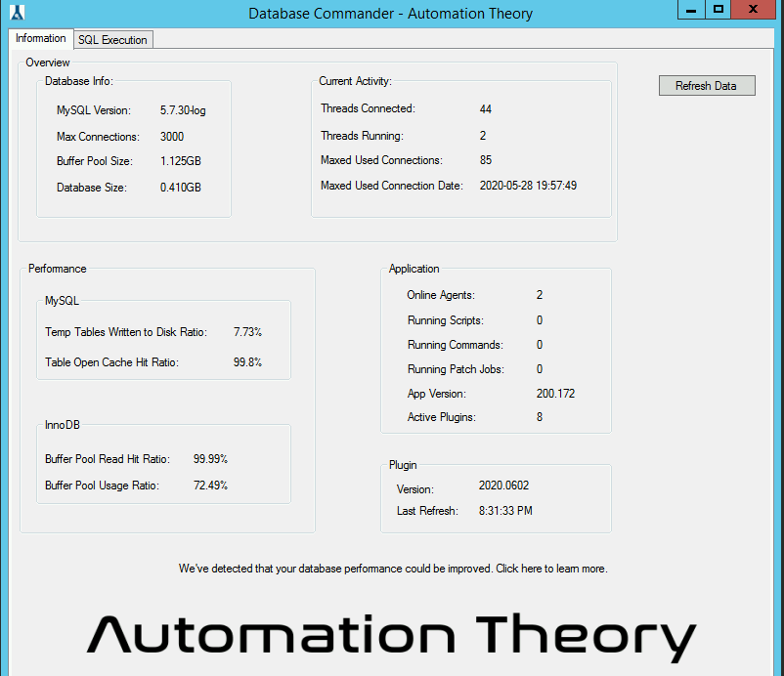Select the Information tab
Viewport: 784px width, 676px height.
click(41, 39)
